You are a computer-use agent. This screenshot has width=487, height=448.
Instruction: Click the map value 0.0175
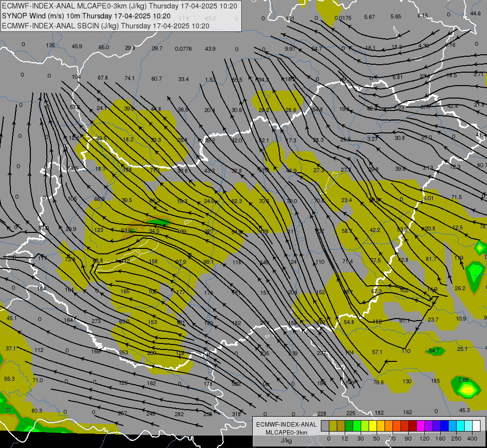[343, 18]
